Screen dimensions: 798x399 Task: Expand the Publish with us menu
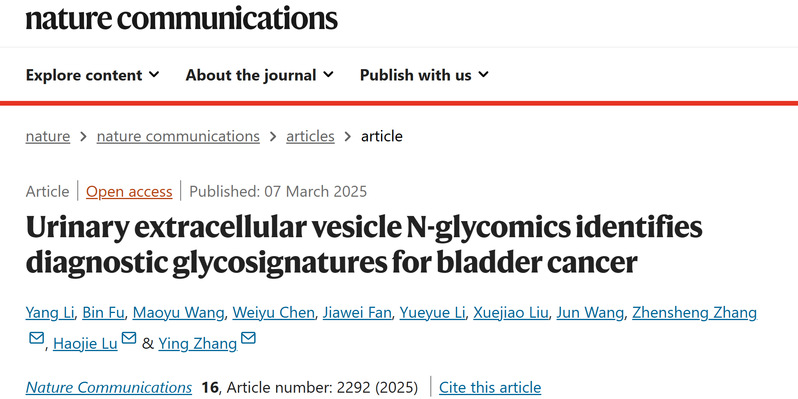pyautogui.click(x=424, y=75)
